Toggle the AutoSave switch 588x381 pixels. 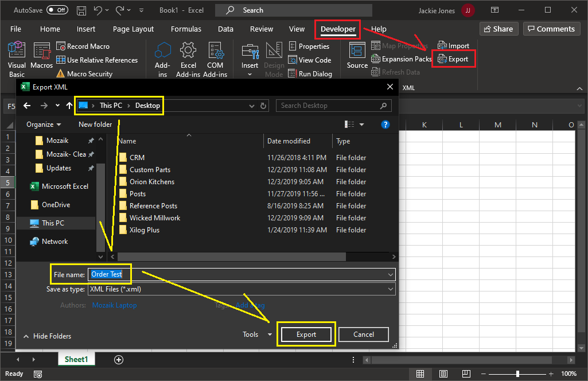57,10
